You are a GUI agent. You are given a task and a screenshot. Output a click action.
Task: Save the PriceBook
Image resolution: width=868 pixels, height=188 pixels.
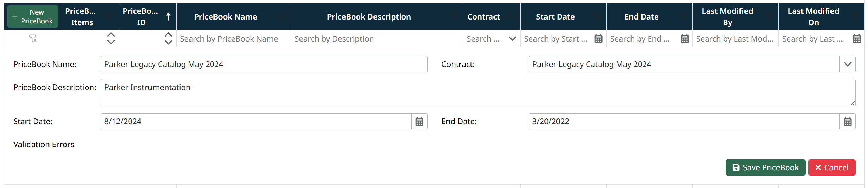point(765,167)
